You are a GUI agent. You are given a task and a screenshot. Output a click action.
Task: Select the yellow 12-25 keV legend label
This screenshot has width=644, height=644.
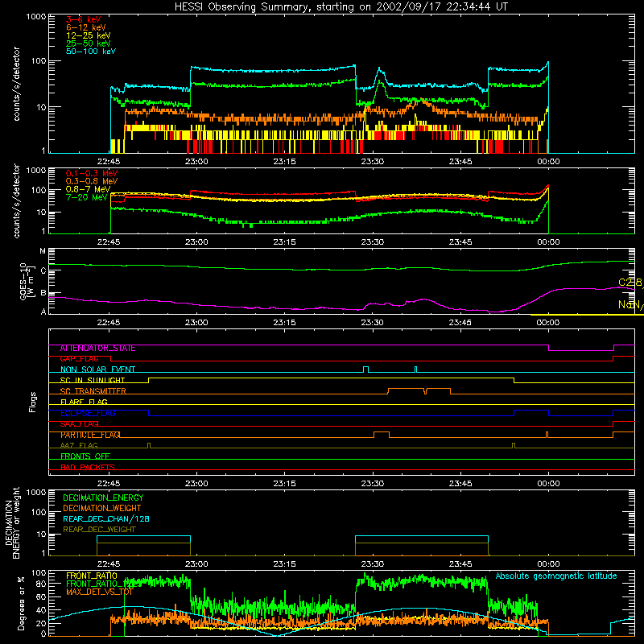[88, 35]
